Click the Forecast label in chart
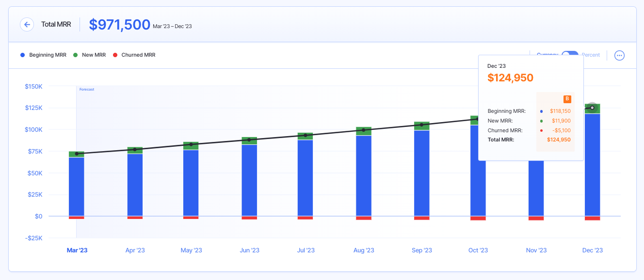This screenshot has height=280, width=644. [x=87, y=90]
